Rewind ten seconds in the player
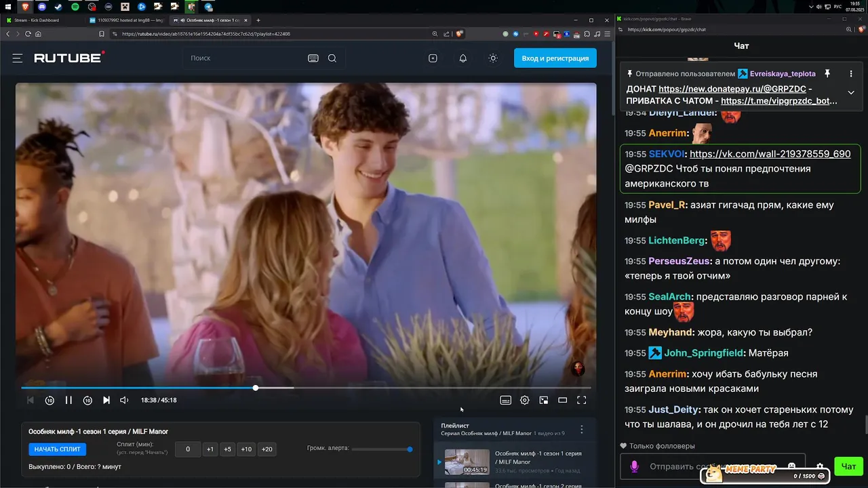 click(50, 400)
